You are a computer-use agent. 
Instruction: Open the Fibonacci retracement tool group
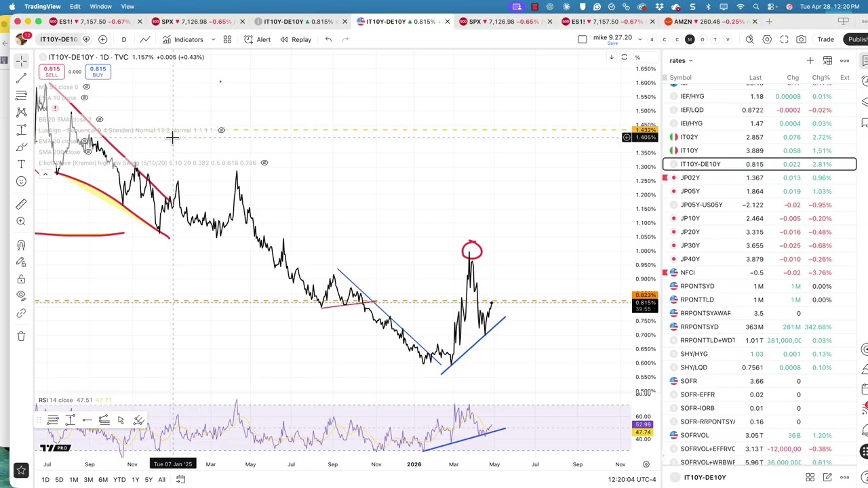(21, 96)
